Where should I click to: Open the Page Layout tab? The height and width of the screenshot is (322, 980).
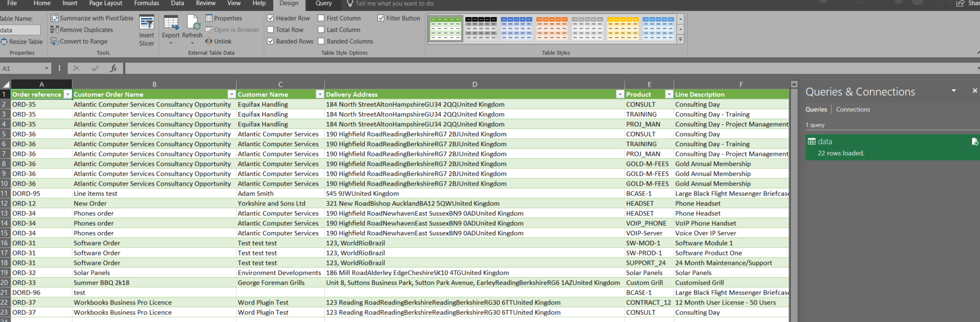pos(106,4)
